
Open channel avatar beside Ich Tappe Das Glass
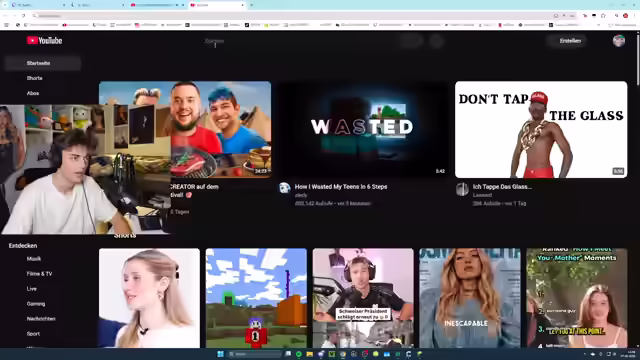point(462,189)
